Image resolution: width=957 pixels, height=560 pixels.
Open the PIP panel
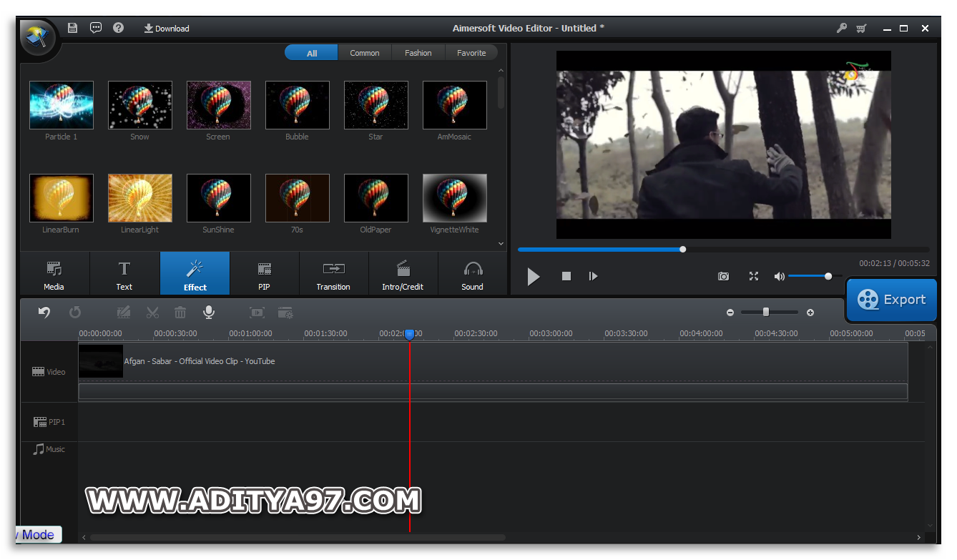point(265,273)
